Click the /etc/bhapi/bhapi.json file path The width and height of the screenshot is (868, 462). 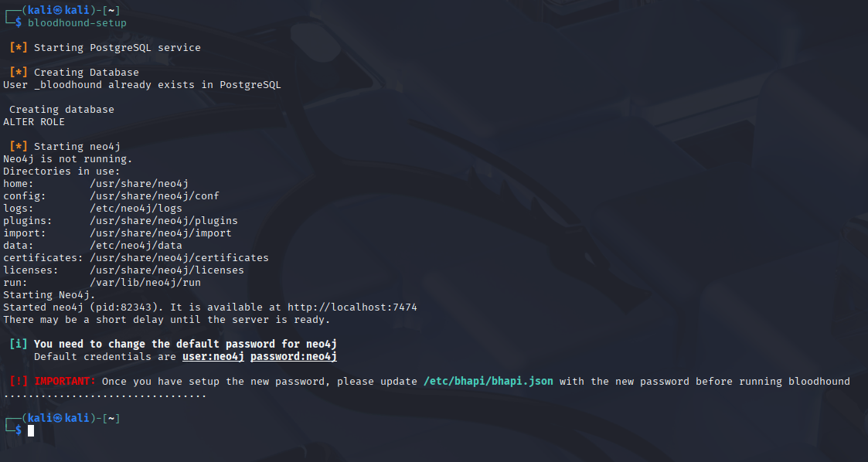tap(488, 381)
